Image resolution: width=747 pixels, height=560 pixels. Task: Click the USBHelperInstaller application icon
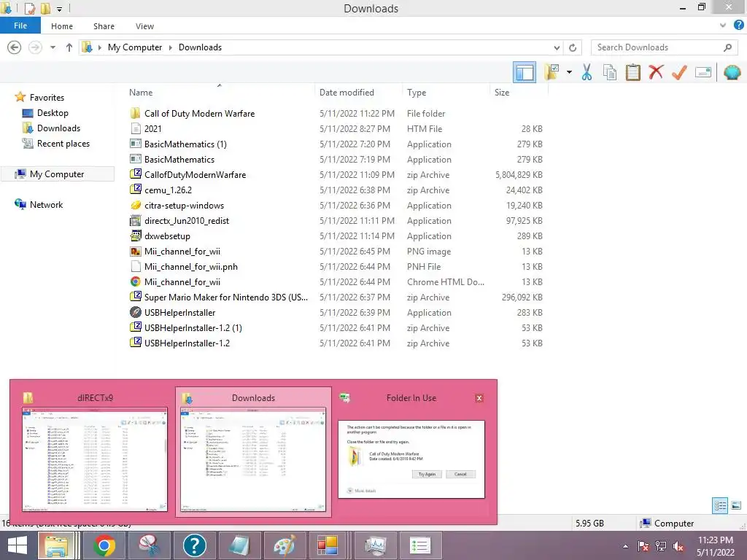coord(136,312)
